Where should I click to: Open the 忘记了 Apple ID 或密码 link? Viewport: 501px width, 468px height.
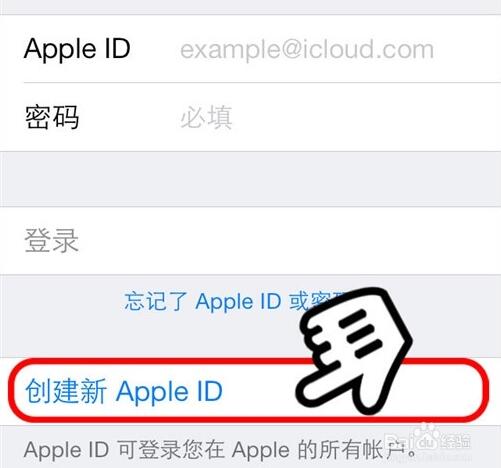tap(235, 302)
